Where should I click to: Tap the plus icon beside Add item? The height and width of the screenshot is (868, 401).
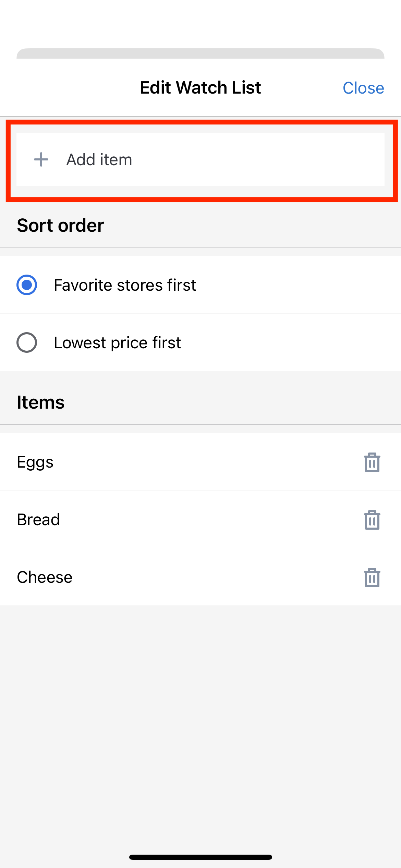pos(41,159)
